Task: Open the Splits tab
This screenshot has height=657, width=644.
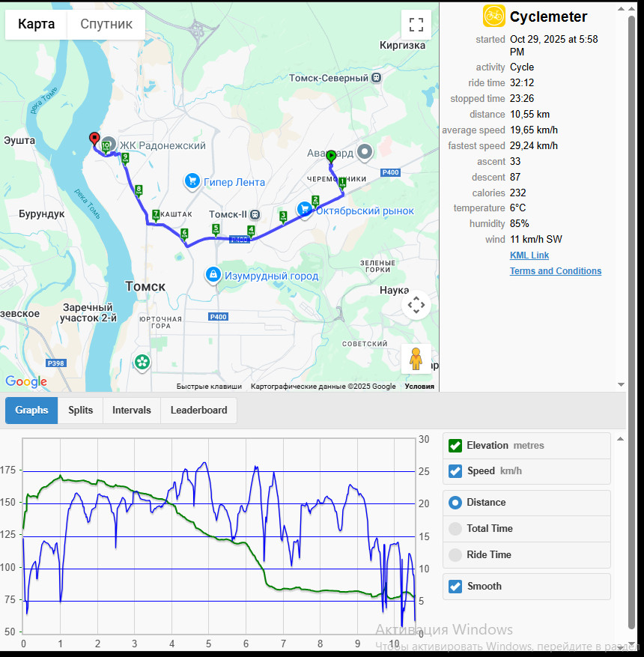Action: click(x=80, y=411)
